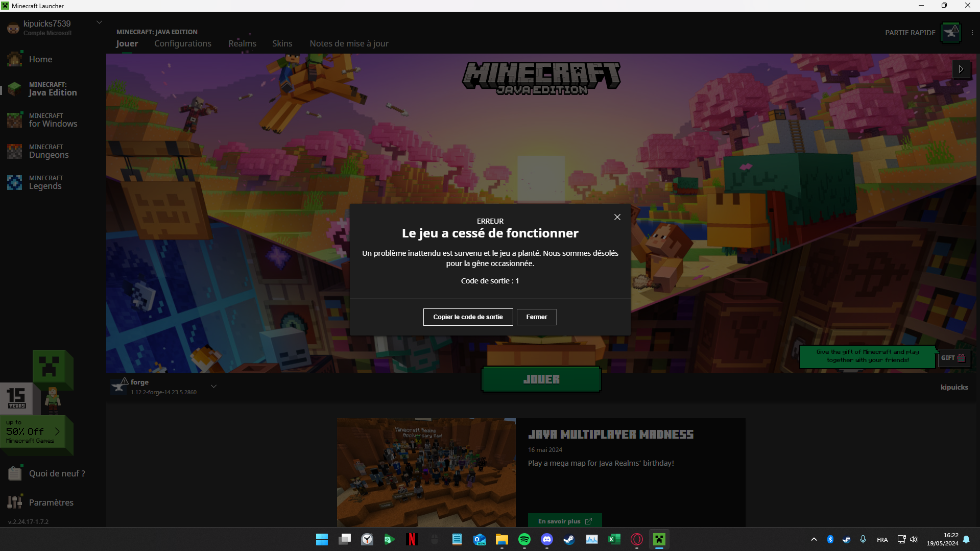The height and width of the screenshot is (551, 980).
Task: Close the error dialog with the X
Action: tap(617, 217)
